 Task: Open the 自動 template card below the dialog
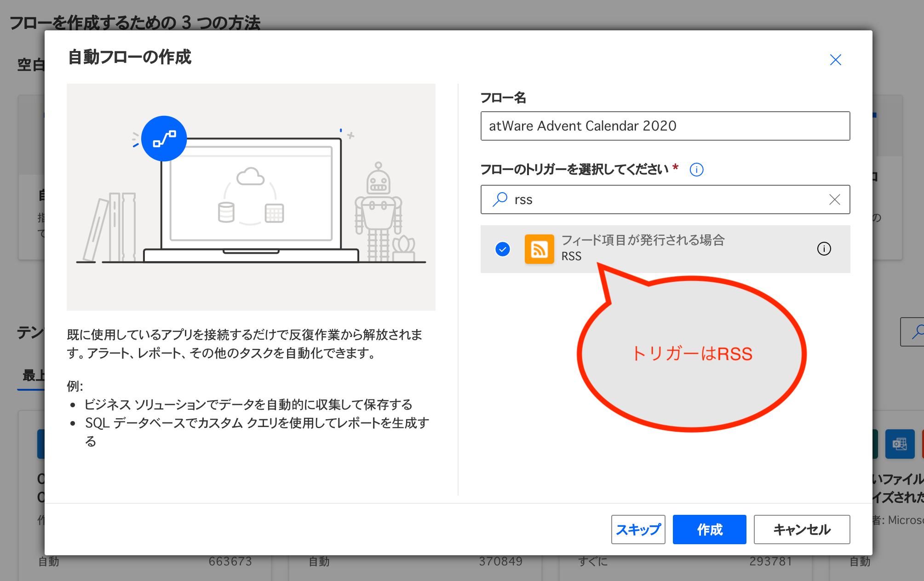click(47, 561)
